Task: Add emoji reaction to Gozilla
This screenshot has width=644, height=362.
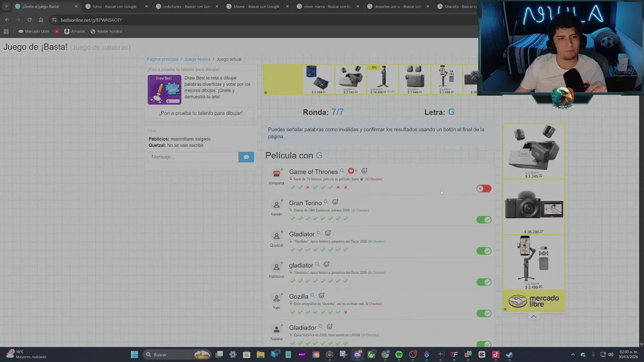Action: pyautogui.click(x=321, y=296)
